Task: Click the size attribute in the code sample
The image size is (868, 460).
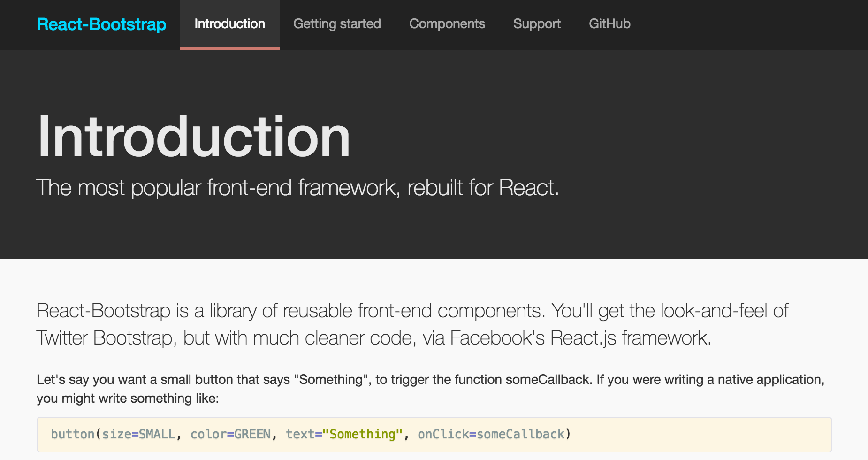Action: click(116, 434)
